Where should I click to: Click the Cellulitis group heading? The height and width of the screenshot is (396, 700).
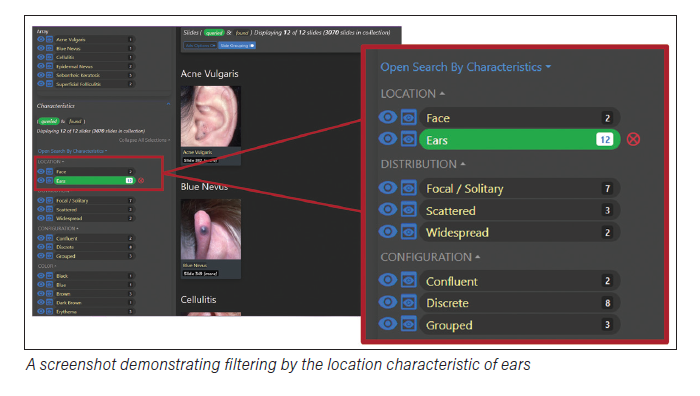[198, 300]
